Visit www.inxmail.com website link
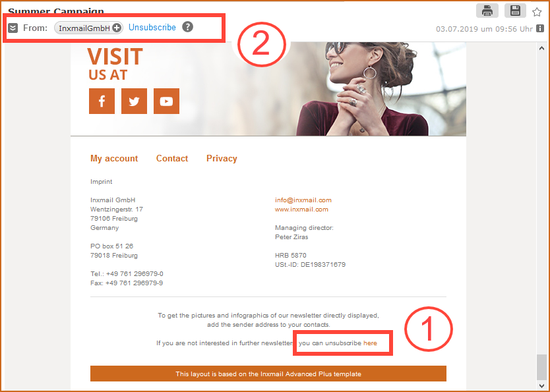This screenshot has width=550, height=392. click(x=301, y=209)
